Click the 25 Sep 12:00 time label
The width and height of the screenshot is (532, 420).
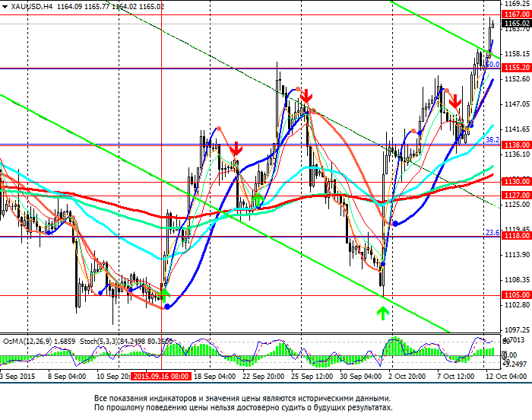coord(312,377)
